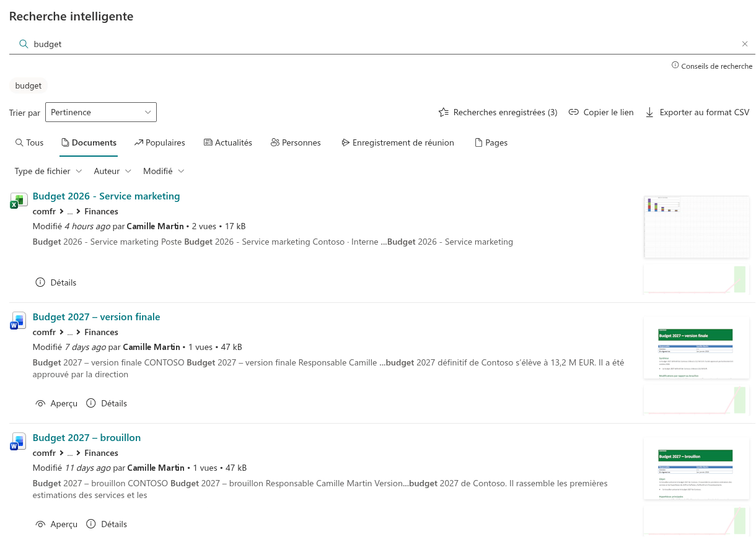Click Finances folder in version finale path
The image size is (756, 542).
[101, 333]
